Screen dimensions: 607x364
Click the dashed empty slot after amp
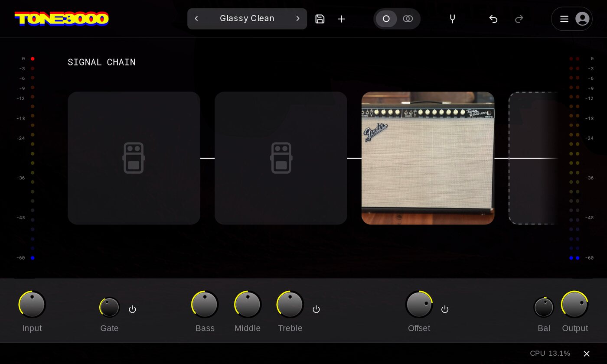(x=533, y=158)
